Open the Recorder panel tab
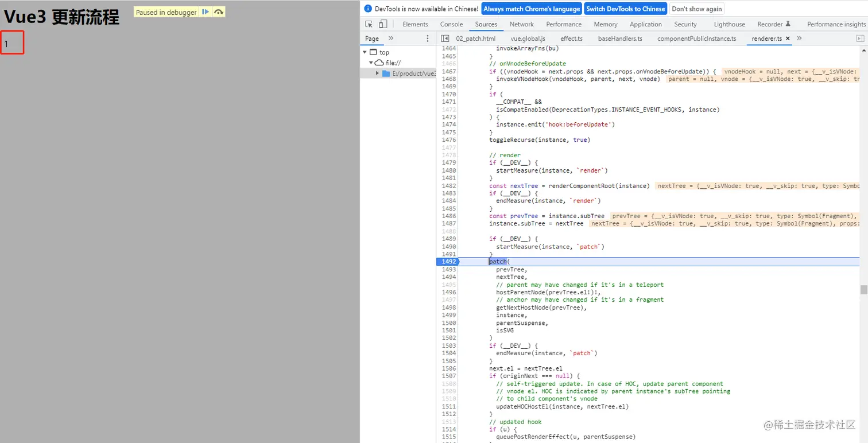This screenshot has height=443, width=868. [x=774, y=24]
